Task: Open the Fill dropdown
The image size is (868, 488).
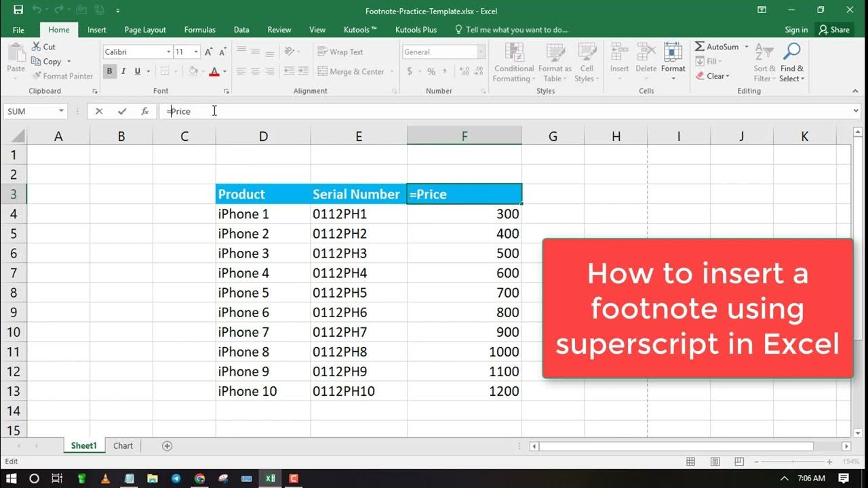Action: [x=711, y=61]
